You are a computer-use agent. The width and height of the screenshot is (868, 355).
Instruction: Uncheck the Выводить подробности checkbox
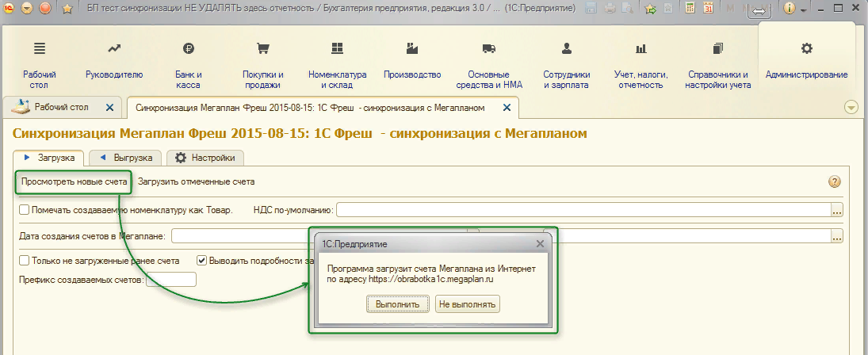(x=202, y=260)
